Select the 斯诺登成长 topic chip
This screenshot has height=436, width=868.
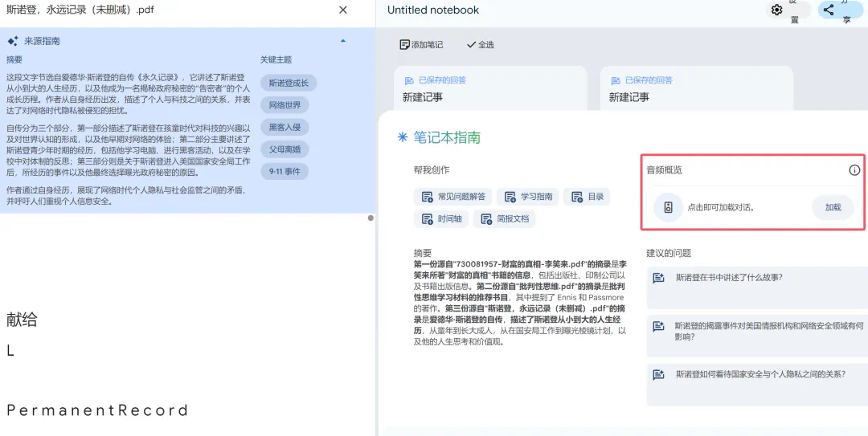tap(289, 83)
